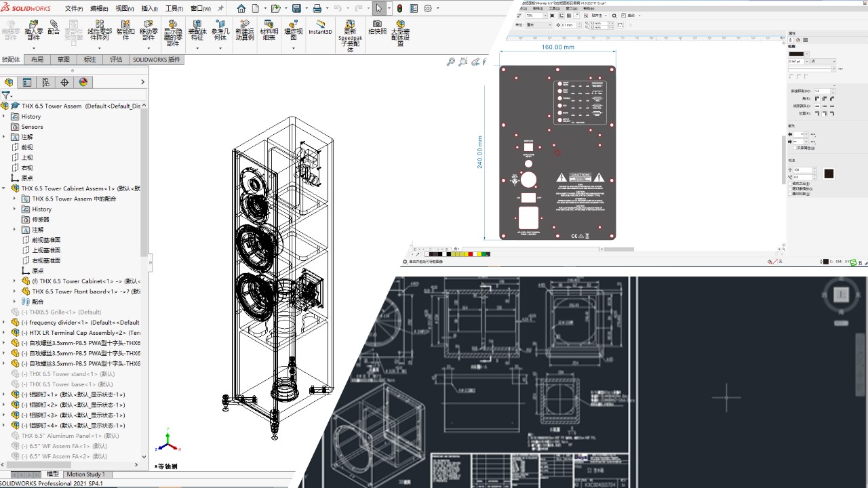Toggle the 共享属性 checkbox
The image size is (868, 488).
click(x=795, y=148)
